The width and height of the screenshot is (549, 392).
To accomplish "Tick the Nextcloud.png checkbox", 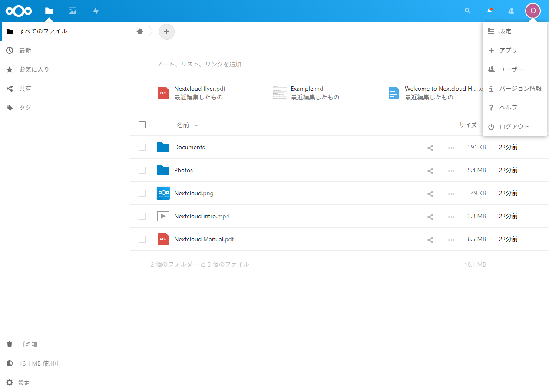I will pyautogui.click(x=142, y=193).
